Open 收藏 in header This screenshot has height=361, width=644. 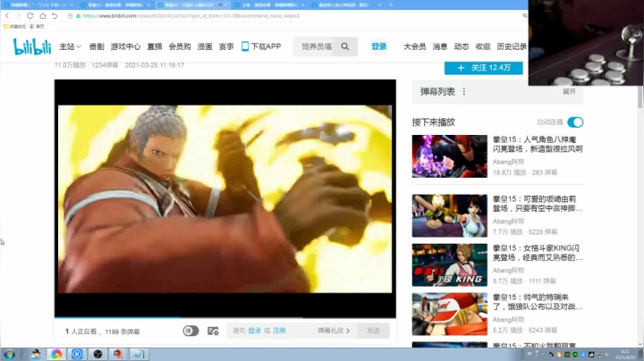483,46
